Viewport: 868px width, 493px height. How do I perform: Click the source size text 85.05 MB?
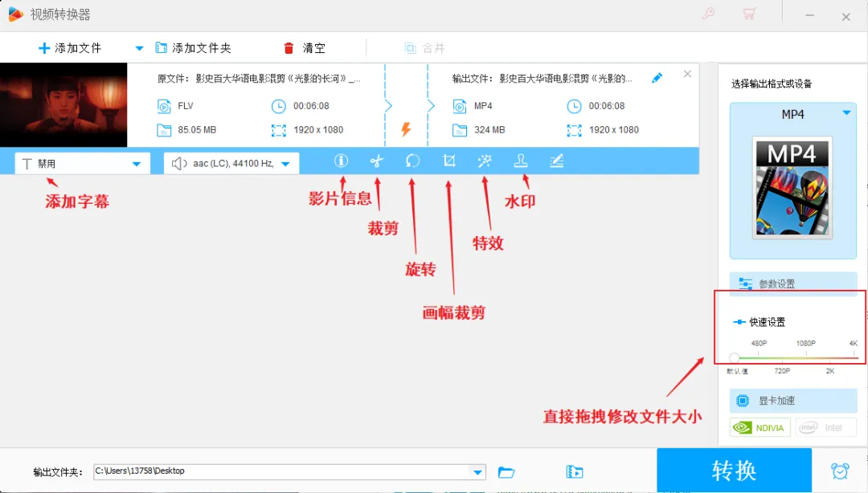click(197, 130)
